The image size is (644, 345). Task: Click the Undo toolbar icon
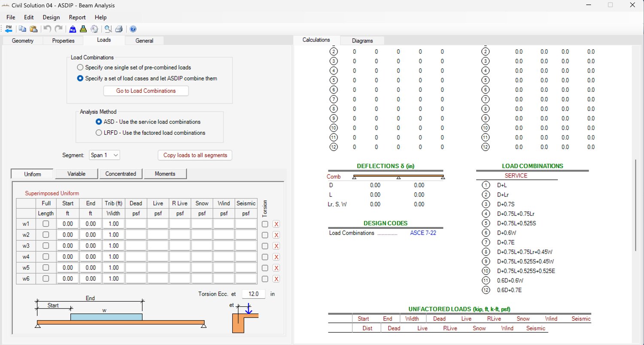[x=47, y=29]
